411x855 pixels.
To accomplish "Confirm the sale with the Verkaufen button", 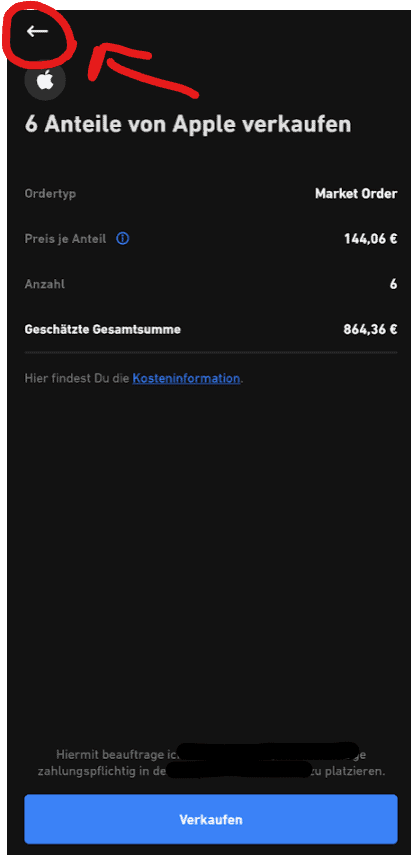I will tap(211, 820).
